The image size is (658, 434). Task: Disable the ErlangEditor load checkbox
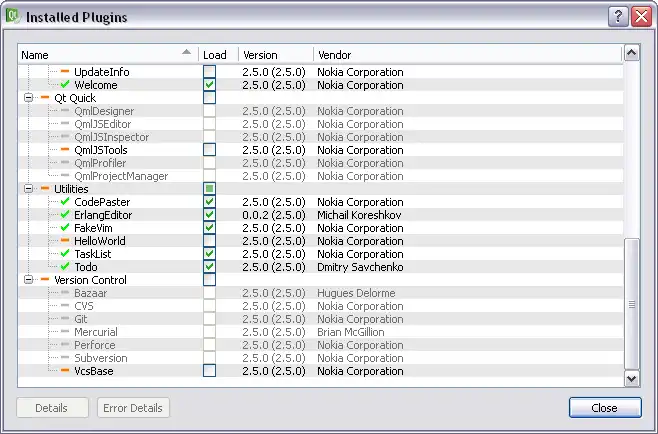pos(209,214)
